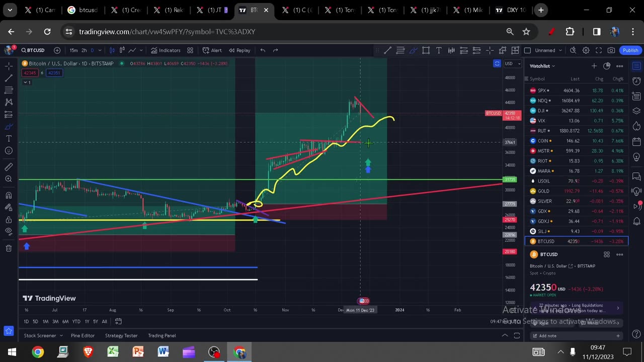Select the SPX row in watchlist
This screenshot has height=362, width=644.
click(577, 90)
